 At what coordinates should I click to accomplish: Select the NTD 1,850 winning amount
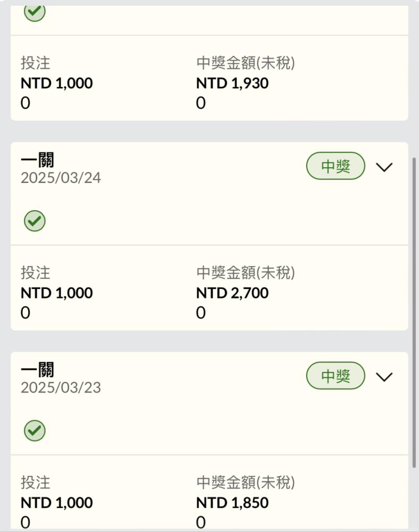(232, 503)
